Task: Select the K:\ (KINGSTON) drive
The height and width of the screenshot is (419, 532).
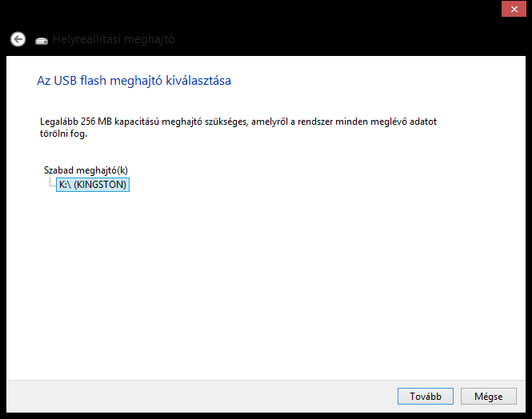Action: pos(93,185)
